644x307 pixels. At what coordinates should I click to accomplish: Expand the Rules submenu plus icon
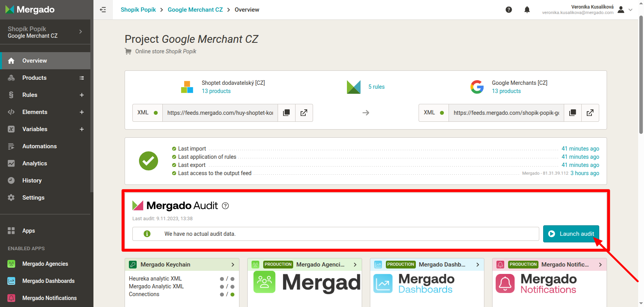(82, 95)
